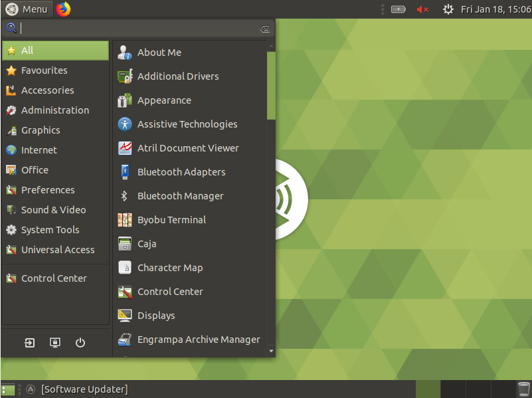Clear the search box with the clear icon
The width and height of the screenshot is (532, 398).
[264, 28]
